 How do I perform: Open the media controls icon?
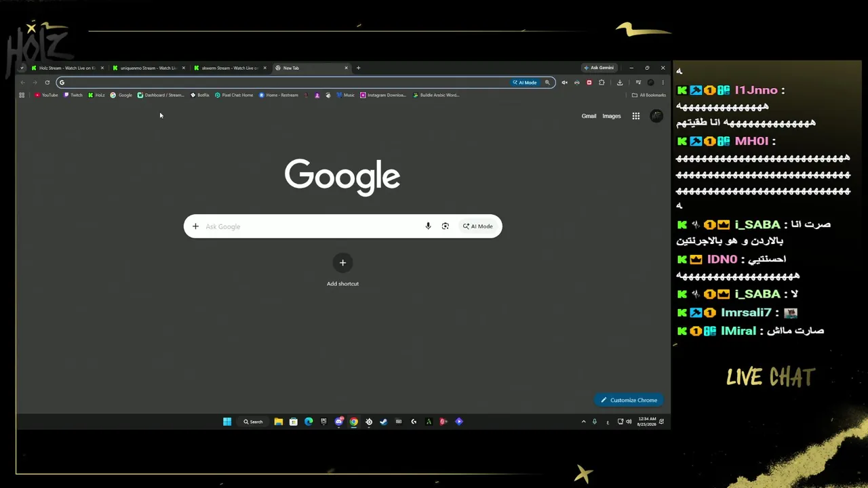click(638, 83)
